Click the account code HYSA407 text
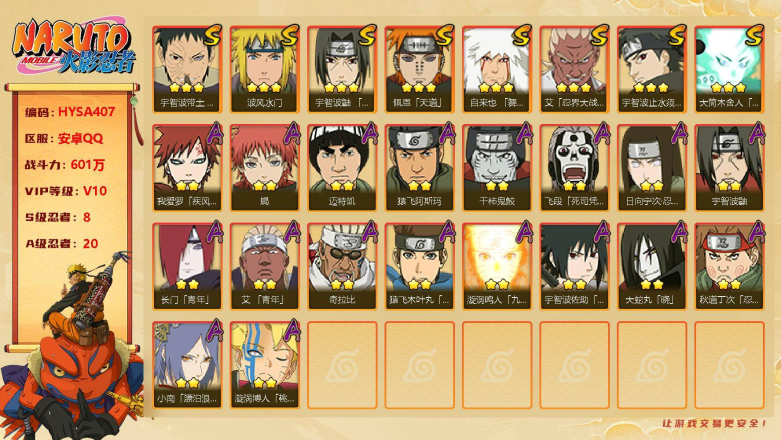Screen dimensions: 781x440 pos(86,112)
